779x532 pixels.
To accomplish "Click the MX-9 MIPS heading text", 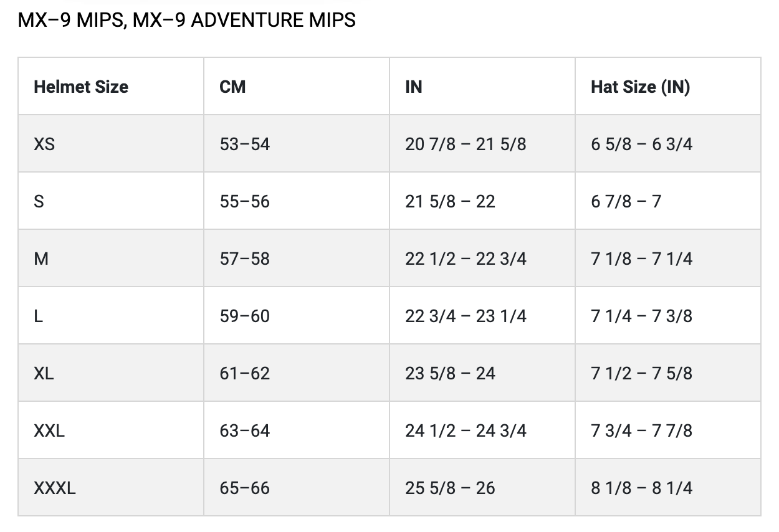I will (x=186, y=20).
